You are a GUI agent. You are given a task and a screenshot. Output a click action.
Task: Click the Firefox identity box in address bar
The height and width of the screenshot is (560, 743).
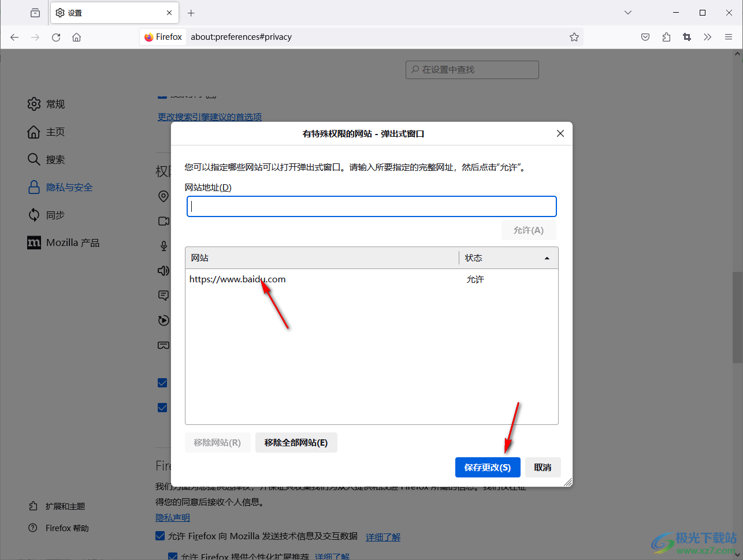[x=164, y=37]
